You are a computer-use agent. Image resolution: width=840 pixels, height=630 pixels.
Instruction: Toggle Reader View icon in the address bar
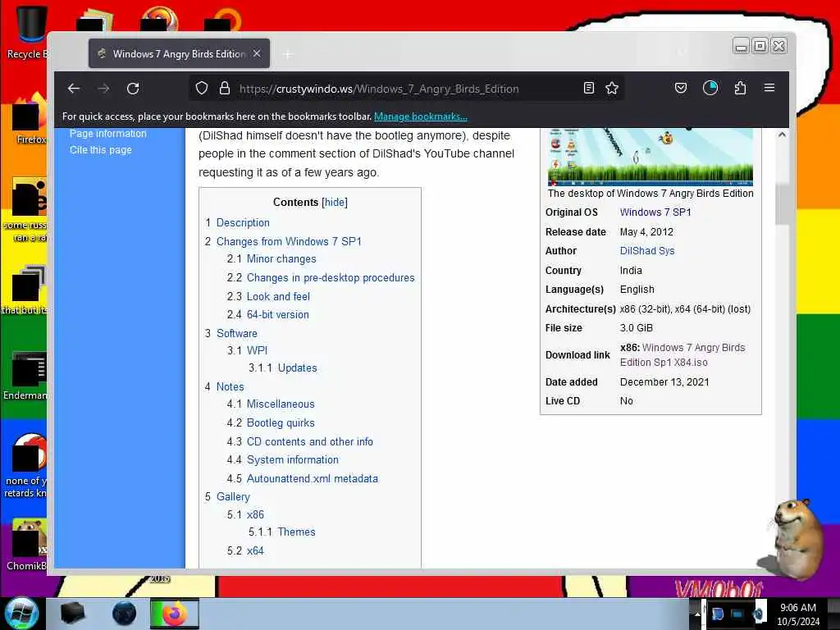(589, 89)
